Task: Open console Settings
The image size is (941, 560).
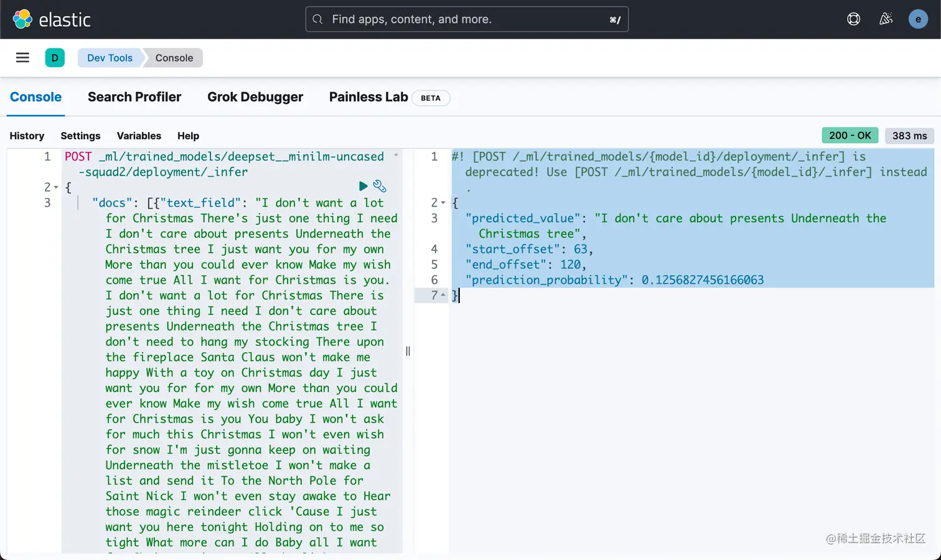Action: [x=80, y=136]
